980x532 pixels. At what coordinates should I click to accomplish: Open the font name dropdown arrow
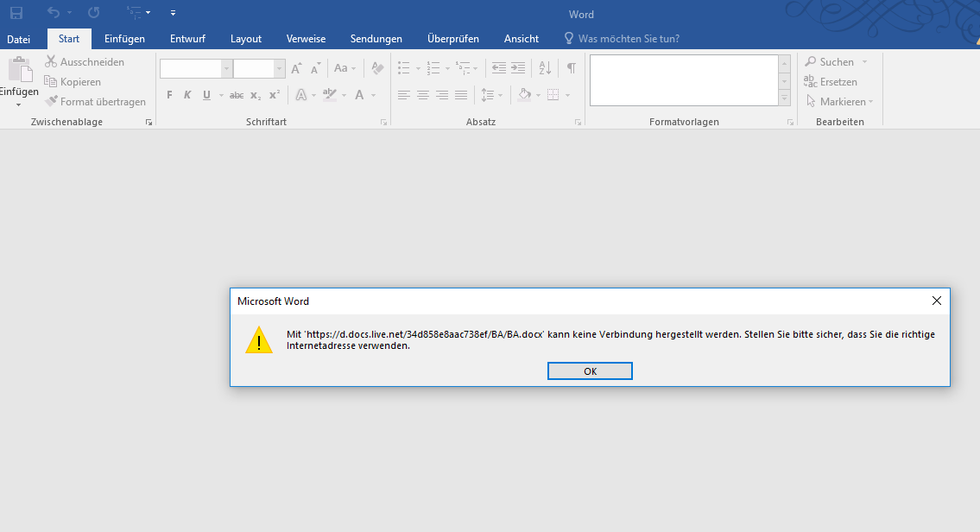point(227,69)
